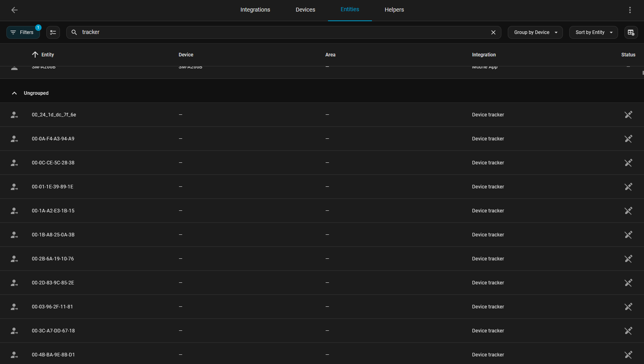Screen dimensions: 644x364
Task: Click status icon for 00-4B-BA-9E-8B-D1
Action: [628, 355]
